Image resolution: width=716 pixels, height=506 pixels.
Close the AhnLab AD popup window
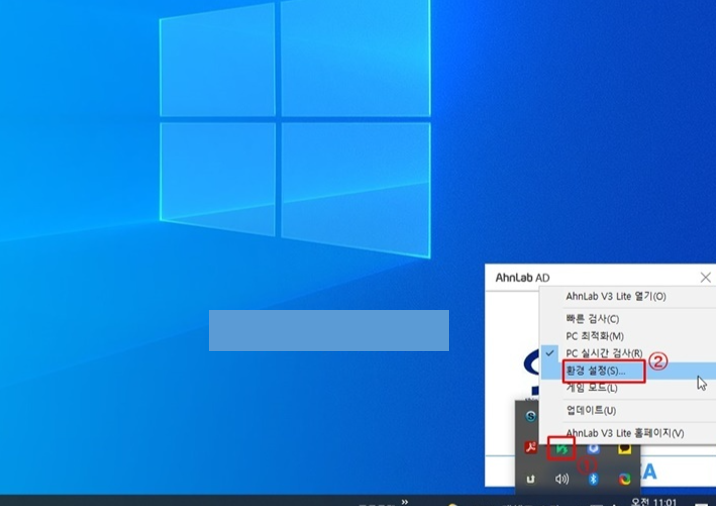point(705,277)
